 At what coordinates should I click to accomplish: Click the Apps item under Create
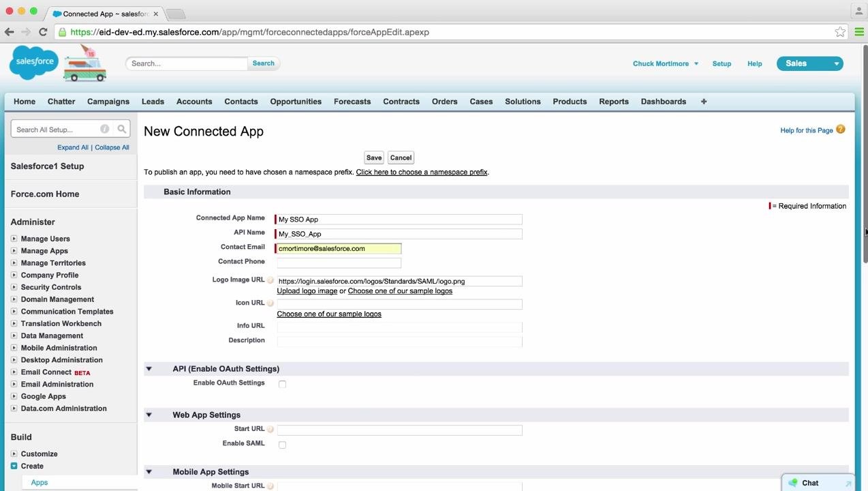click(40, 483)
